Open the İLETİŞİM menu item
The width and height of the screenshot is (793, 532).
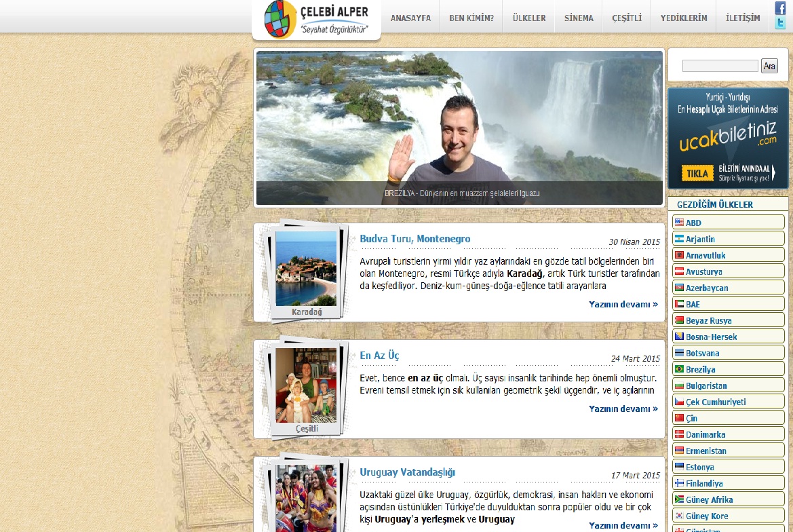743,18
